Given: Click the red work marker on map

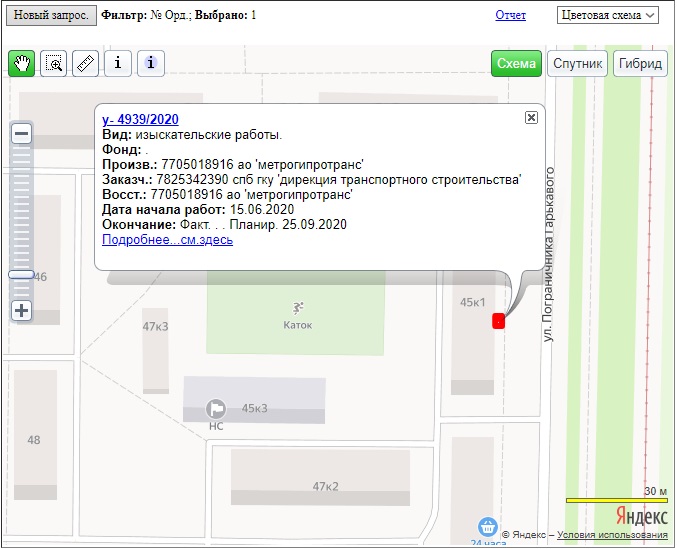Looking at the screenshot, I should [498, 320].
